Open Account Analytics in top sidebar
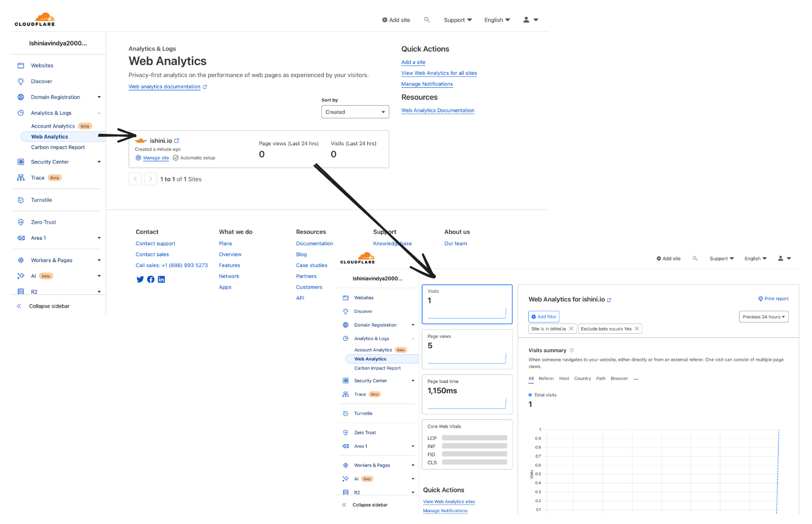Viewport: 812px width, 524px height. click(x=53, y=126)
